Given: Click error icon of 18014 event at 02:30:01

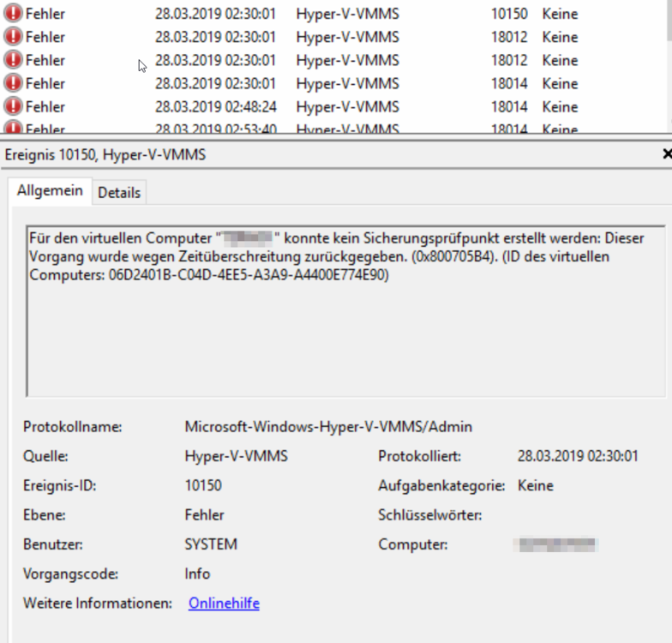Looking at the screenshot, I should (14, 83).
